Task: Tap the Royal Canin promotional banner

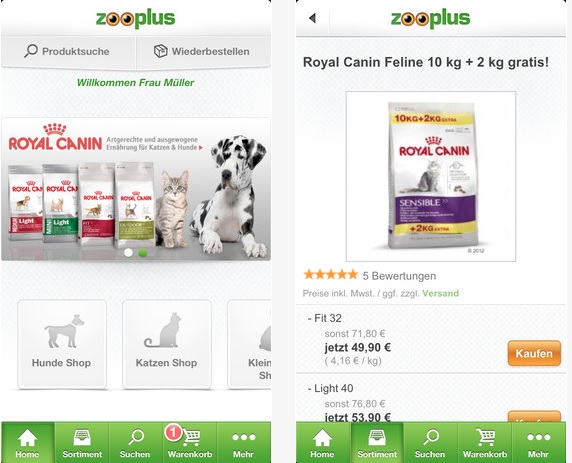Action: click(136, 189)
